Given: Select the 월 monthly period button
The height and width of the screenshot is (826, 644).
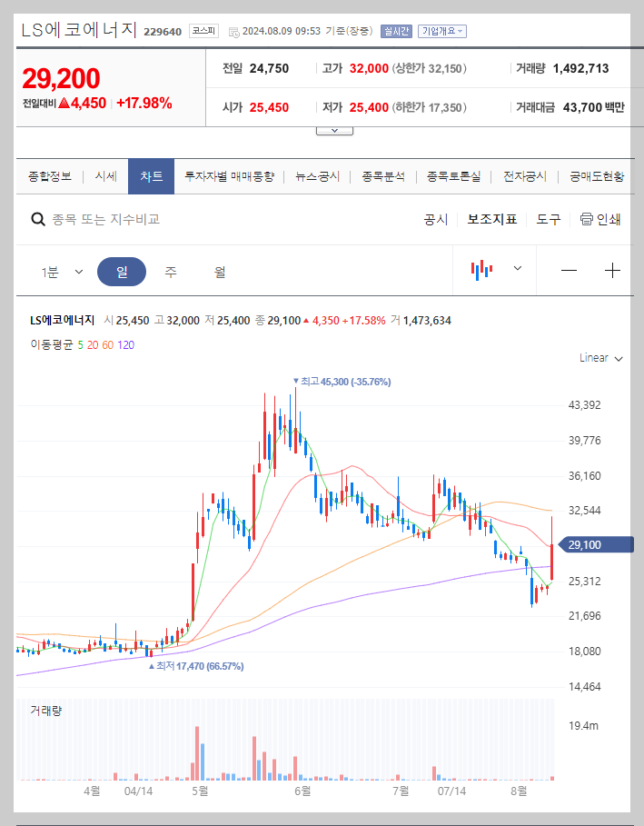Looking at the screenshot, I should coord(220,272).
